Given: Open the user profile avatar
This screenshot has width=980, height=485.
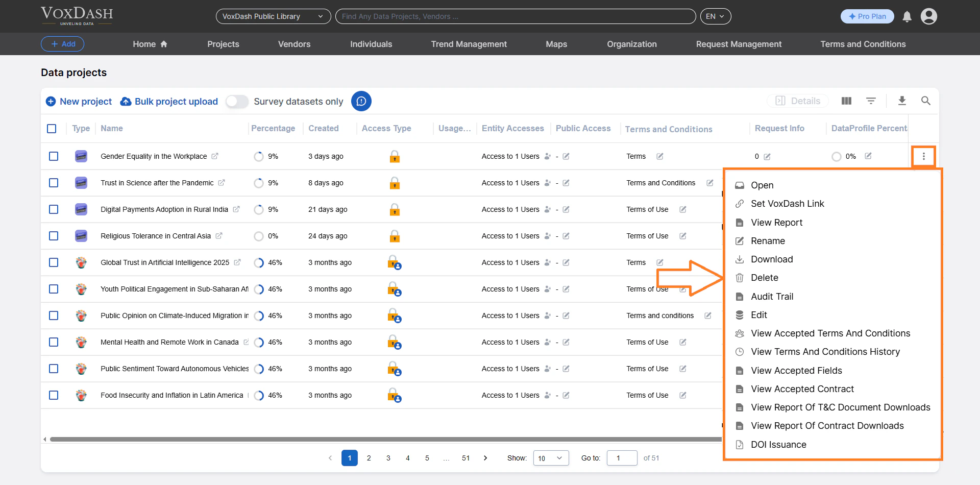Looking at the screenshot, I should point(929,16).
